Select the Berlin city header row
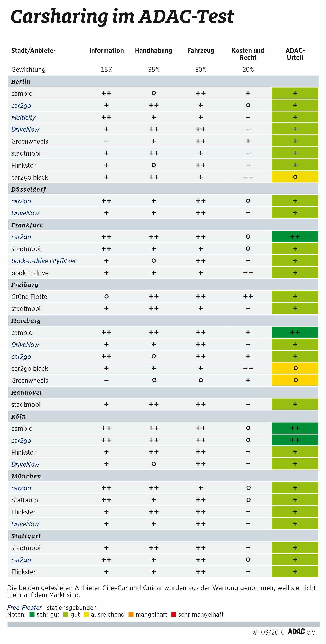 (163, 81)
